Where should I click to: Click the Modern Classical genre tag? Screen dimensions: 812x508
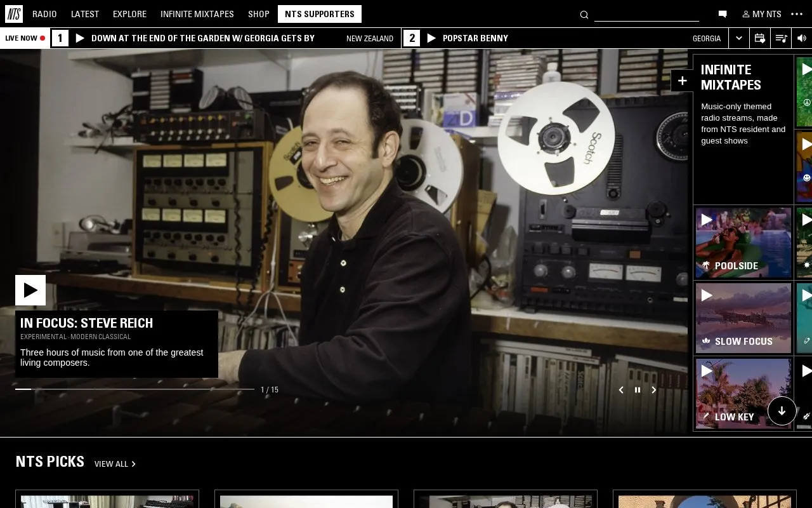(101, 337)
